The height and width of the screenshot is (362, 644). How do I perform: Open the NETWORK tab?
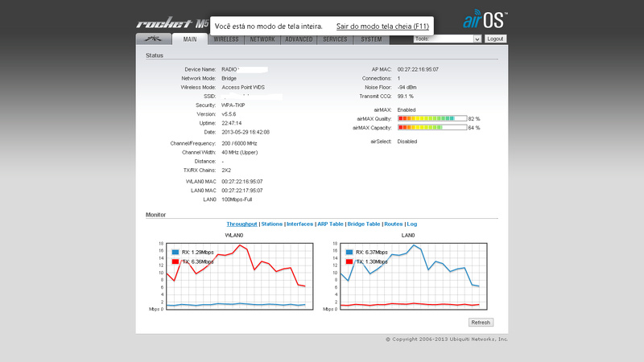(262, 39)
